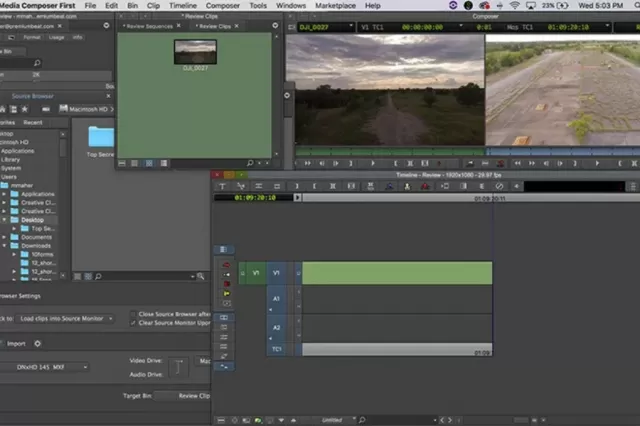Expand the Documents folder in tree
640x426 pixels.
[4, 237]
